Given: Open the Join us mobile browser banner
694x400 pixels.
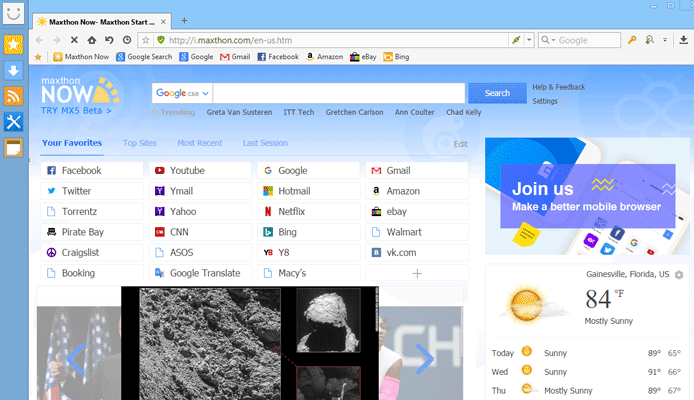Looking at the screenshot, I should point(589,196).
